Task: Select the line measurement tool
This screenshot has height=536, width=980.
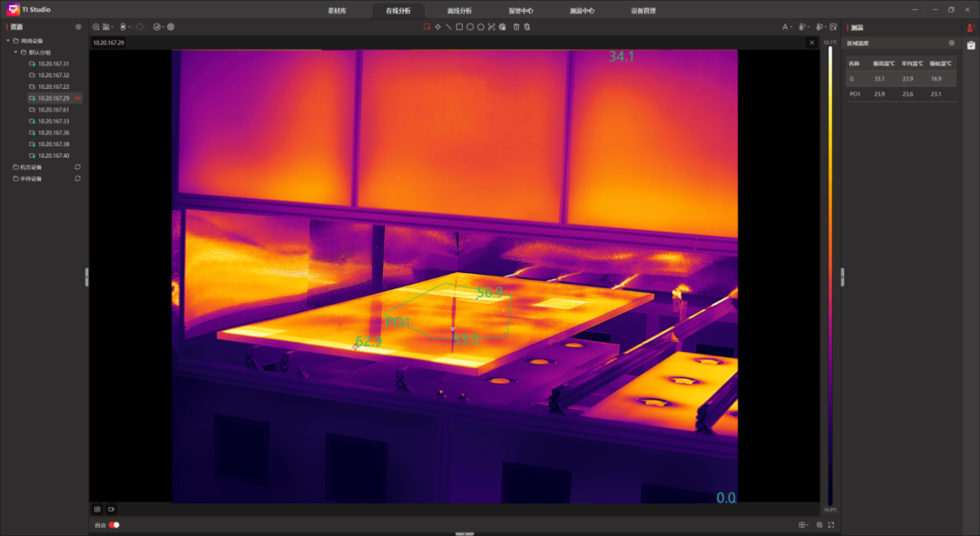Action: pyautogui.click(x=448, y=27)
